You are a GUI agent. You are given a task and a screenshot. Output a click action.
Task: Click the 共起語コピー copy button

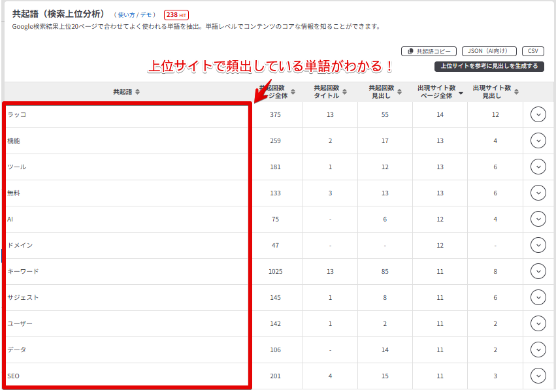coord(429,51)
